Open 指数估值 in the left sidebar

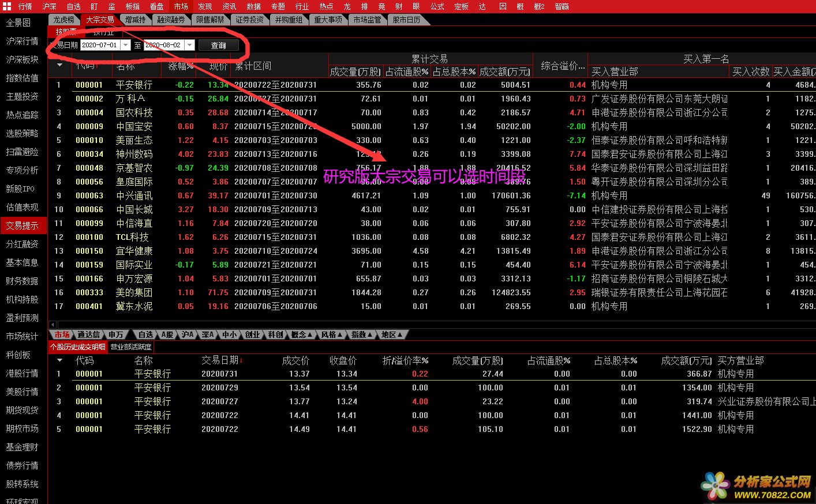tap(22, 78)
